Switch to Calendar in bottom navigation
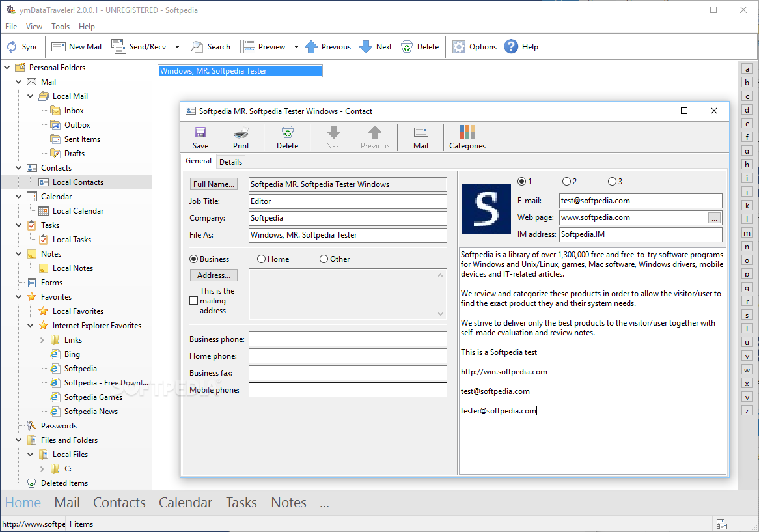 pos(186,503)
